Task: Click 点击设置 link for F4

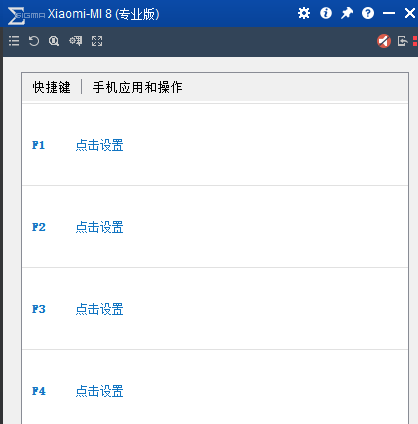Action: click(100, 391)
